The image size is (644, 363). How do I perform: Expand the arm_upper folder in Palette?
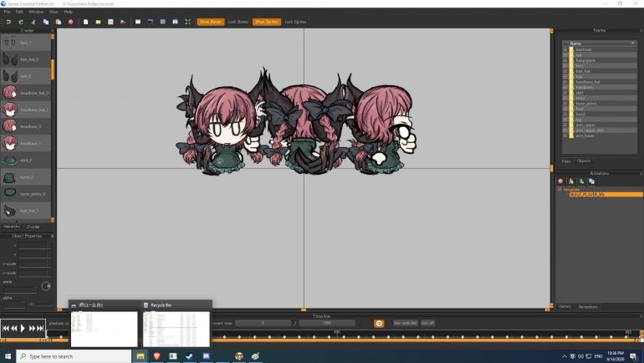[x=565, y=125]
